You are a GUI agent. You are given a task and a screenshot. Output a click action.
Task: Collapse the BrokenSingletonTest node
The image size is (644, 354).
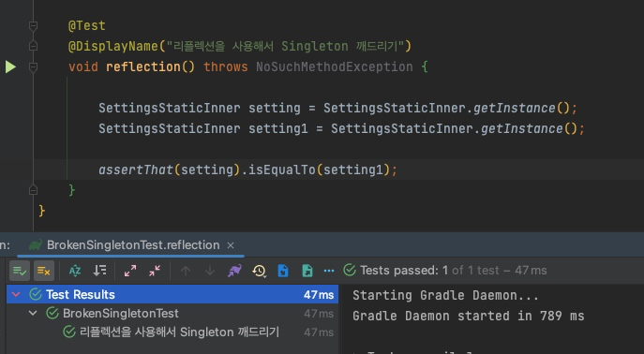coord(33,314)
